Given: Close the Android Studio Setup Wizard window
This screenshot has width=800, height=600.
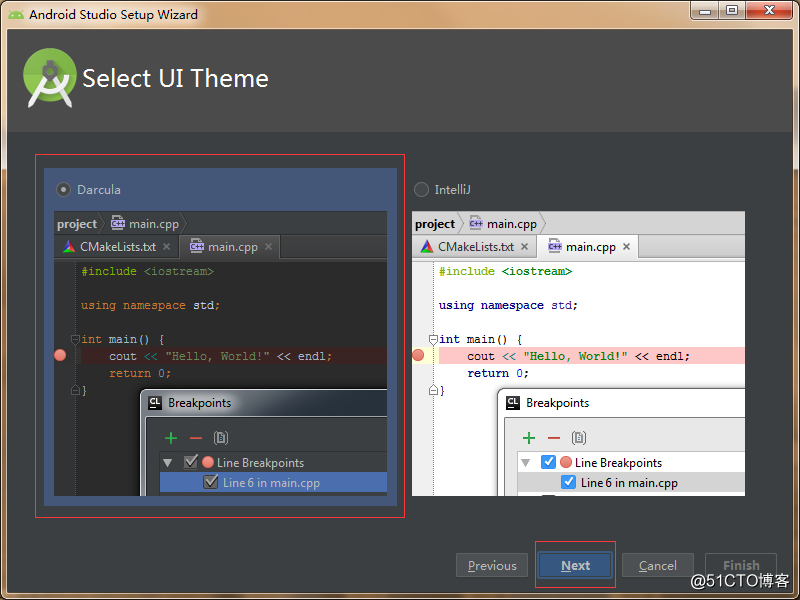Looking at the screenshot, I should coord(769,10).
